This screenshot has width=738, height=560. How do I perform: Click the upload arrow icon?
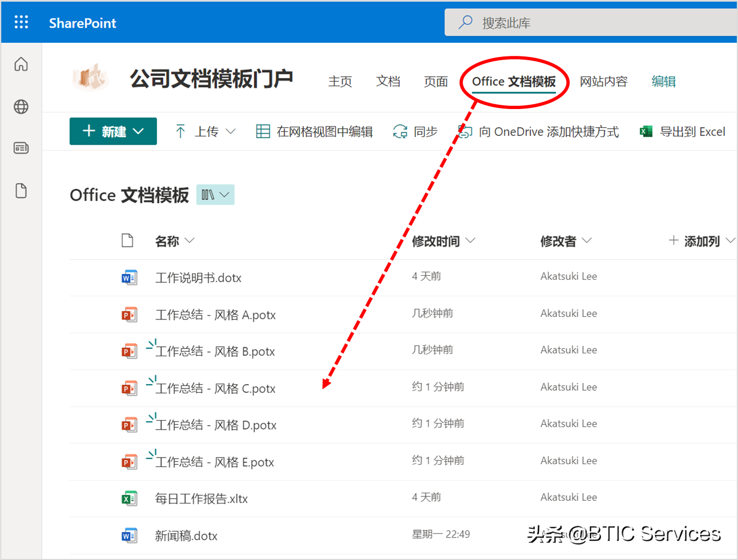(x=180, y=132)
